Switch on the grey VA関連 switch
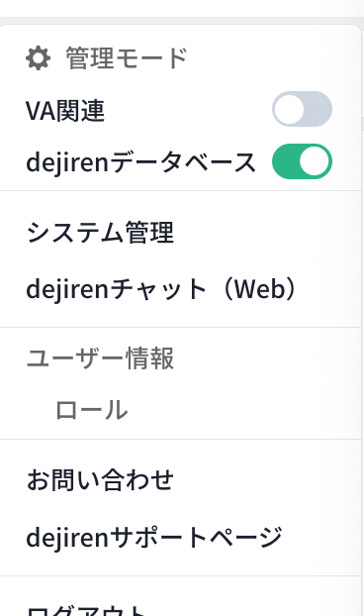The width and height of the screenshot is (364, 616). (302, 109)
